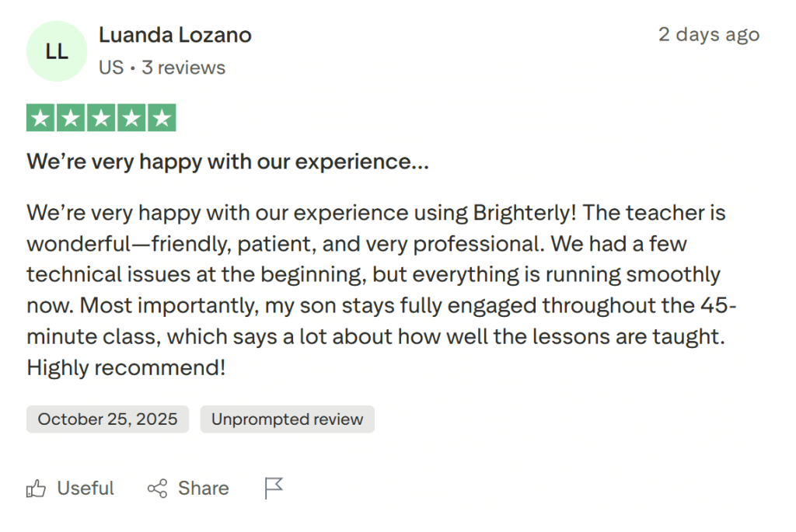Click the thumbs up Useful icon

(37, 488)
